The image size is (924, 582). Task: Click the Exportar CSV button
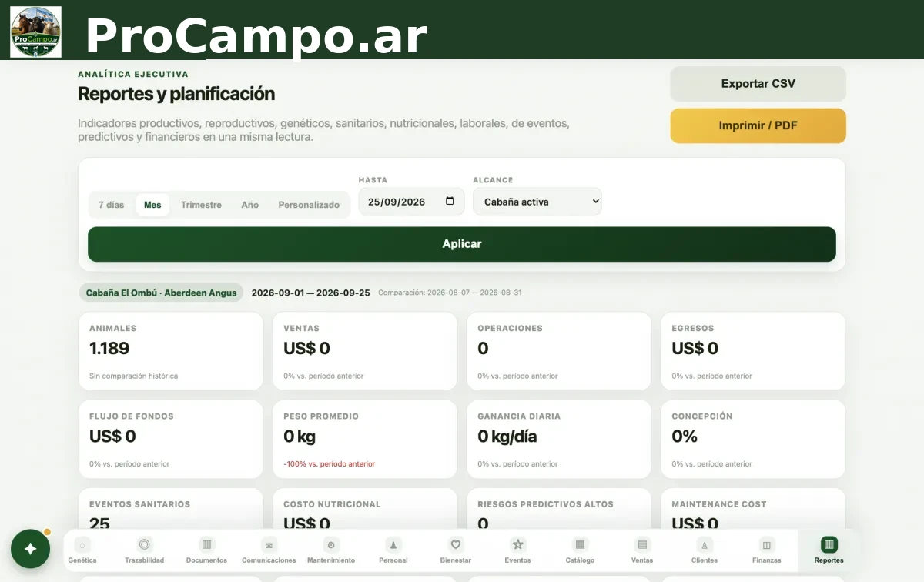pos(758,84)
